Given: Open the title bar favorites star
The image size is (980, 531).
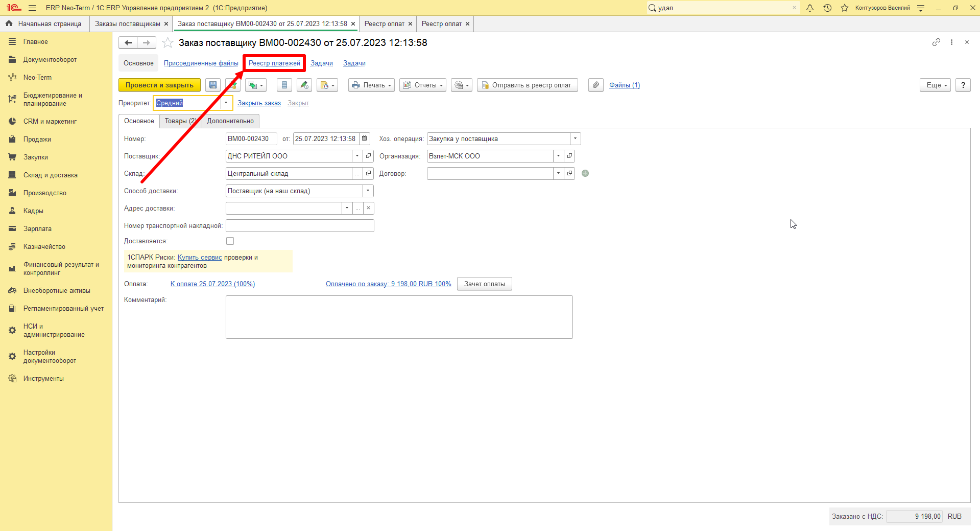Looking at the screenshot, I should pos(845,8).
